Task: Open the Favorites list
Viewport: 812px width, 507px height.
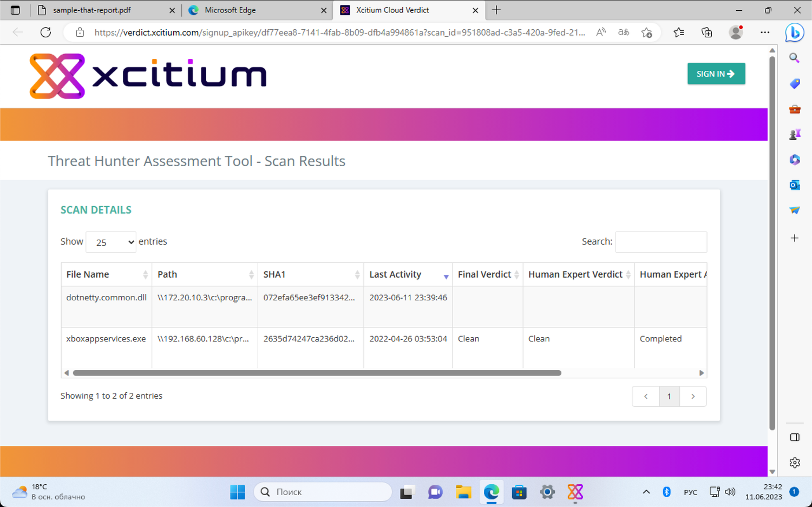Action: tap(679, 32)
